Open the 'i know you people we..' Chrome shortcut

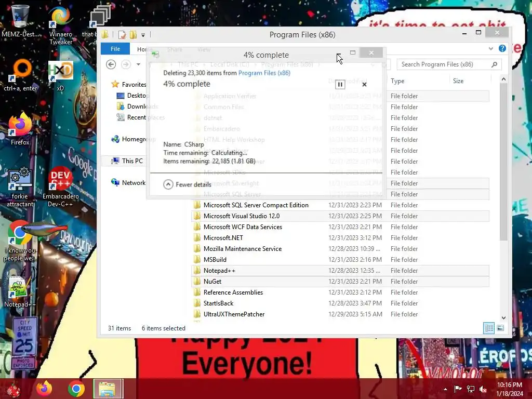tap(20, 241)
